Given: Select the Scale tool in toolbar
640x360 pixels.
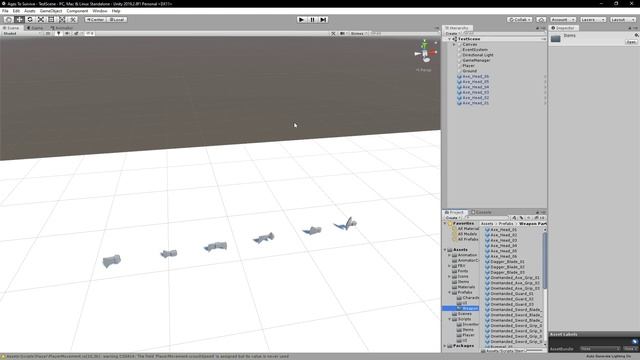Looking at the screenshot, I should tap(40, 20).
